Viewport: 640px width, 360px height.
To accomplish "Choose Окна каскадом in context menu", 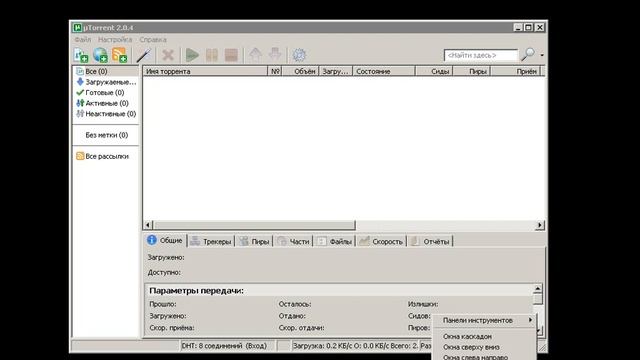I will click(x=484, y=337).
